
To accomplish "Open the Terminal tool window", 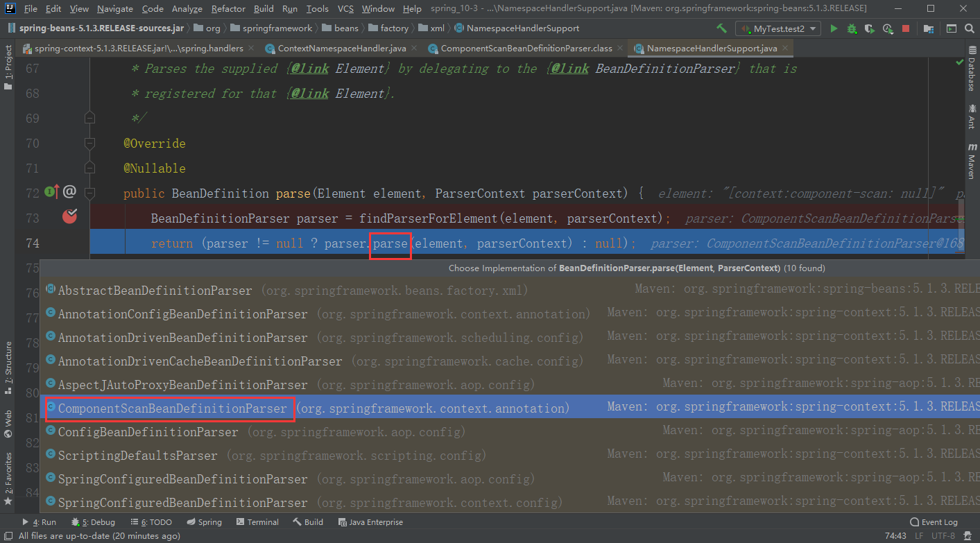I will (257, 522).
